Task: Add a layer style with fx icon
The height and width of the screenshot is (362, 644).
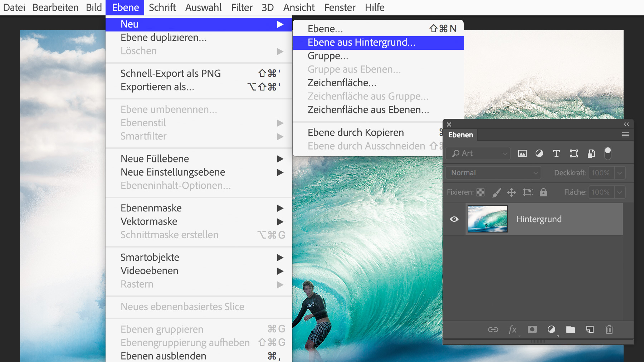Action: (513, 329)
